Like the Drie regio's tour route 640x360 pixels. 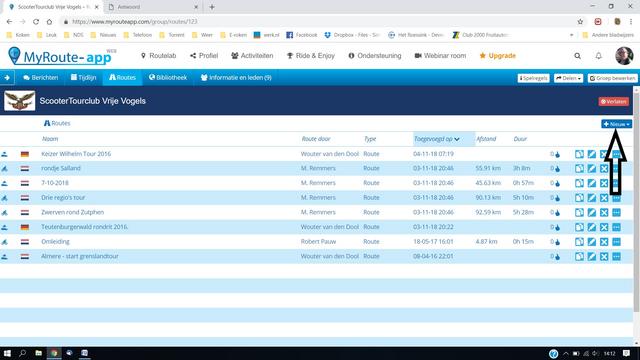(x=558, y=198)
